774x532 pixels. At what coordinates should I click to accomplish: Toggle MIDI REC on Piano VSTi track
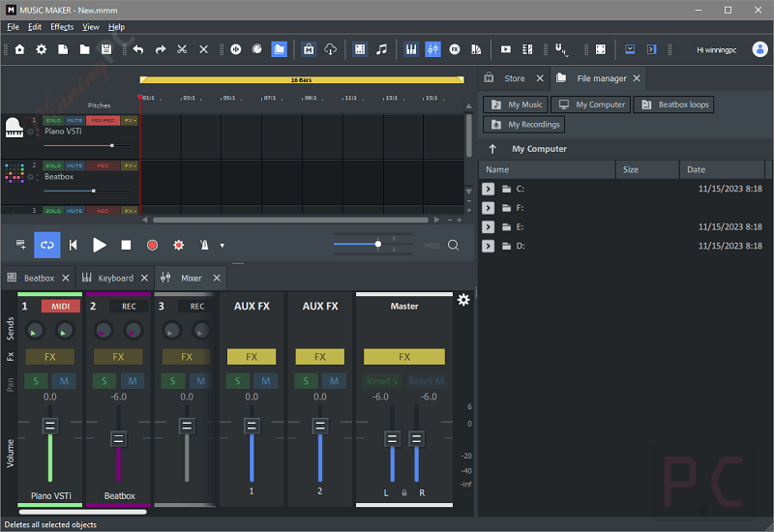[x=103, y=120]
